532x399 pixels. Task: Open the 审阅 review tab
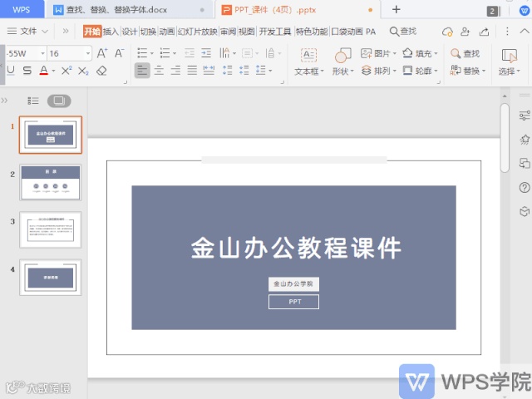(228, 32)
